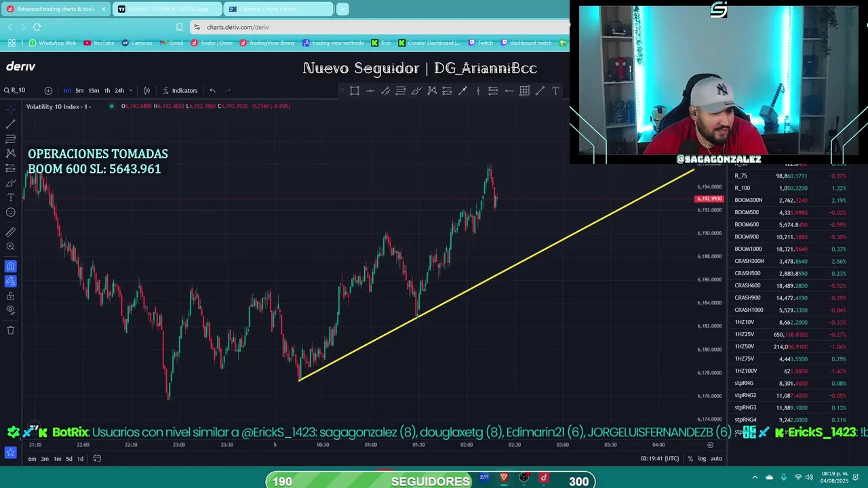Screen dimensions: 868x488
Task: Open Brave browser in taskbar
Action: coord(504,478)
